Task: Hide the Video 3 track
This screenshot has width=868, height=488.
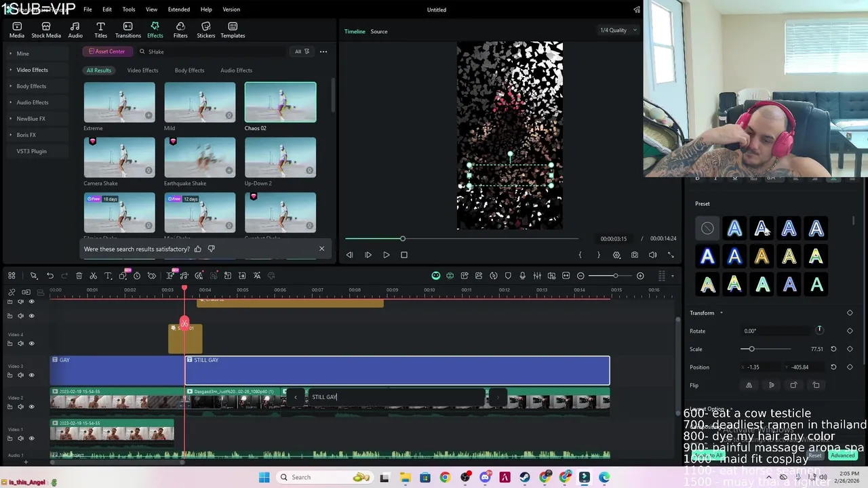Action: click(31, 375)
